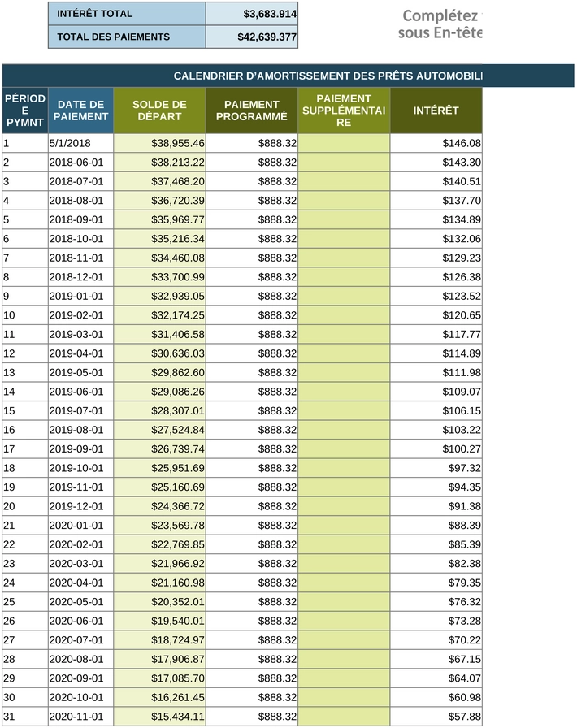Select the balance cell $30,636.03
This screenshot has height=728, width=577.
tap(159, 353)
